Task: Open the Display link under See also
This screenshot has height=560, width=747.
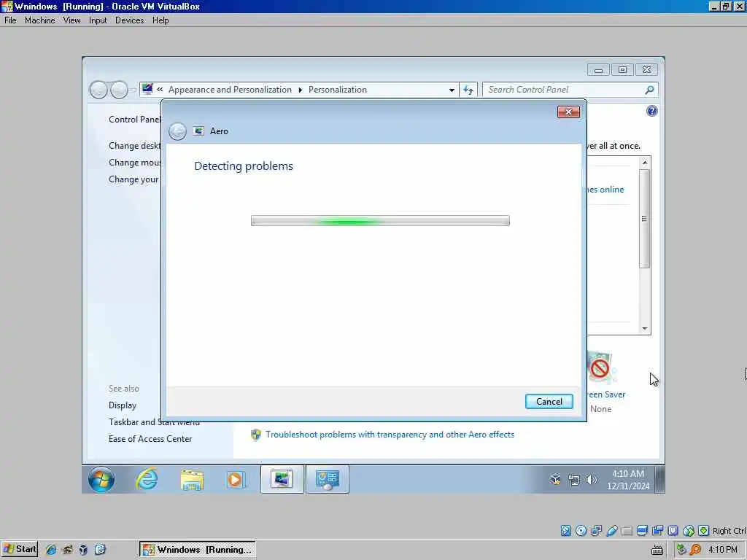Action: [x=123, y=405]
